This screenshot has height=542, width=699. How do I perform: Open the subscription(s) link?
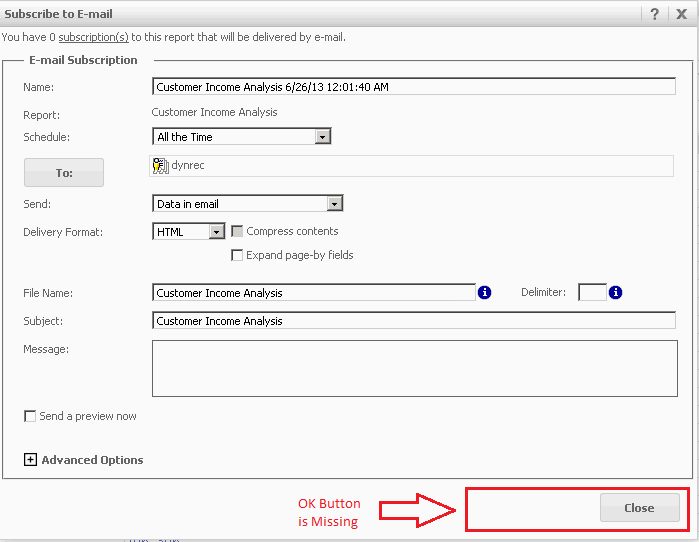tap(94, 37)
